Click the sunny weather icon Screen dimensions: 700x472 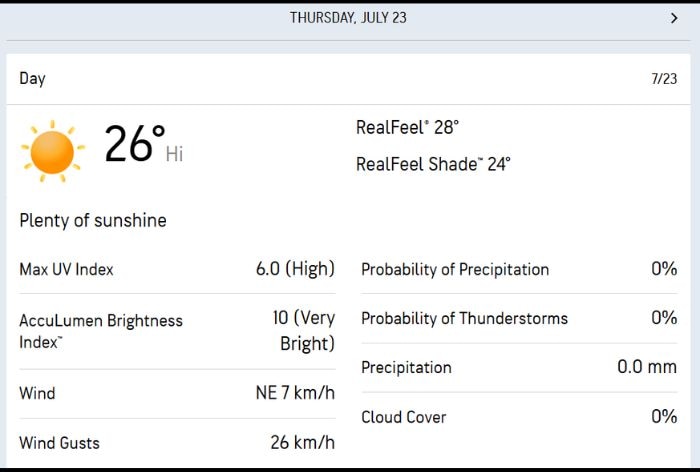(53, 151)
